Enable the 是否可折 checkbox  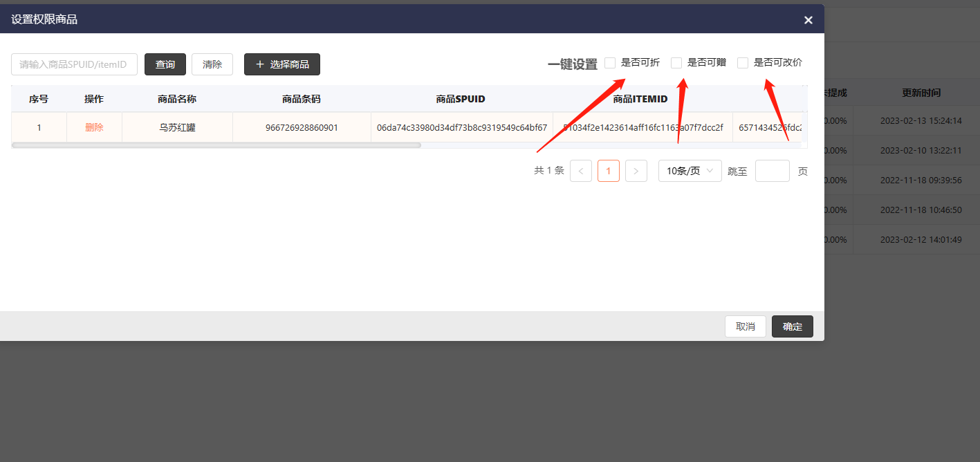610,63
